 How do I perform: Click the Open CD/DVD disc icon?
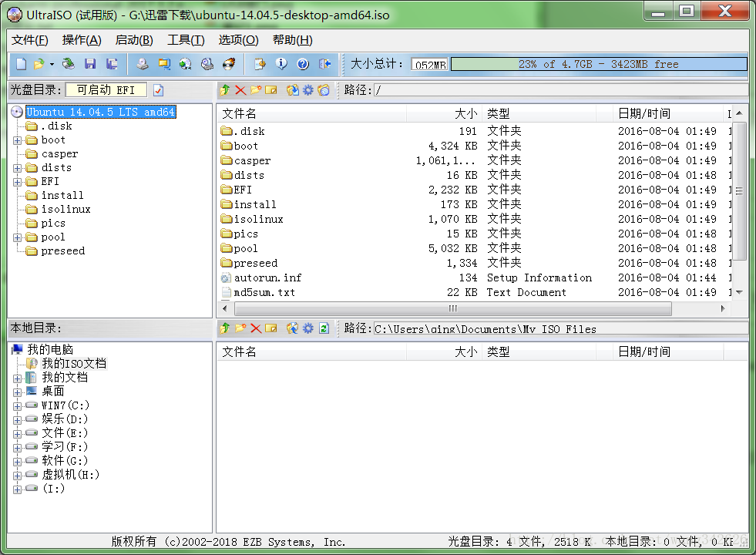point(69,64)
